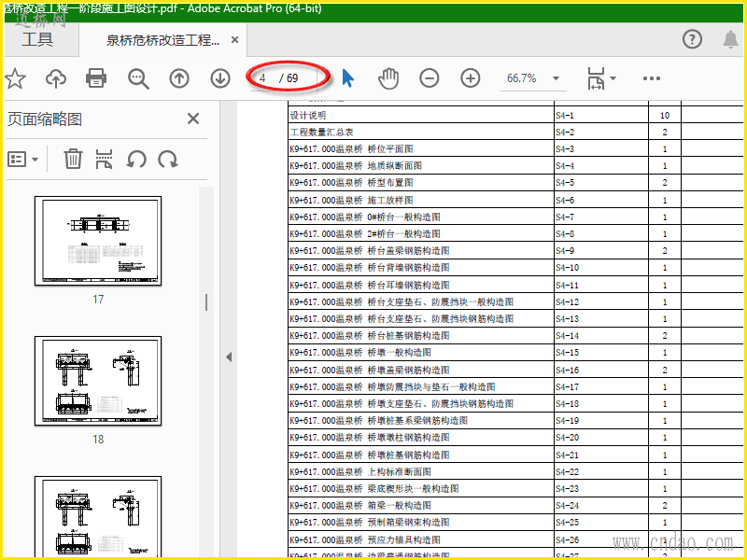Rotate the page clockwise
Image resolution: width=747 pixels, height=560 pixels.
pyautogui.click(x=168, y=159)
